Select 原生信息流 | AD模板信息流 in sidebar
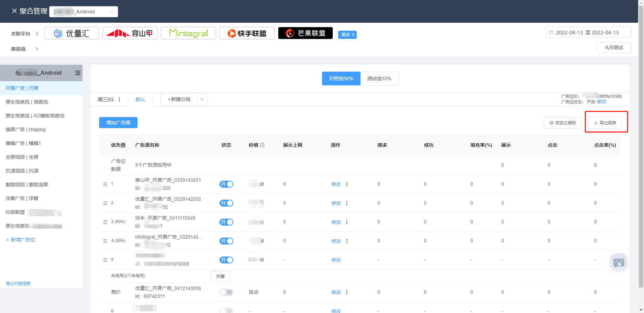This screenshot has height=313, width=644. click(41, 116)
